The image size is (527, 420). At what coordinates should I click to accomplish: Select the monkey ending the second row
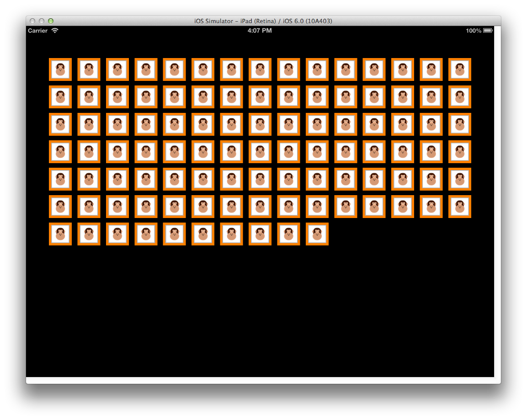coord(460,96)
